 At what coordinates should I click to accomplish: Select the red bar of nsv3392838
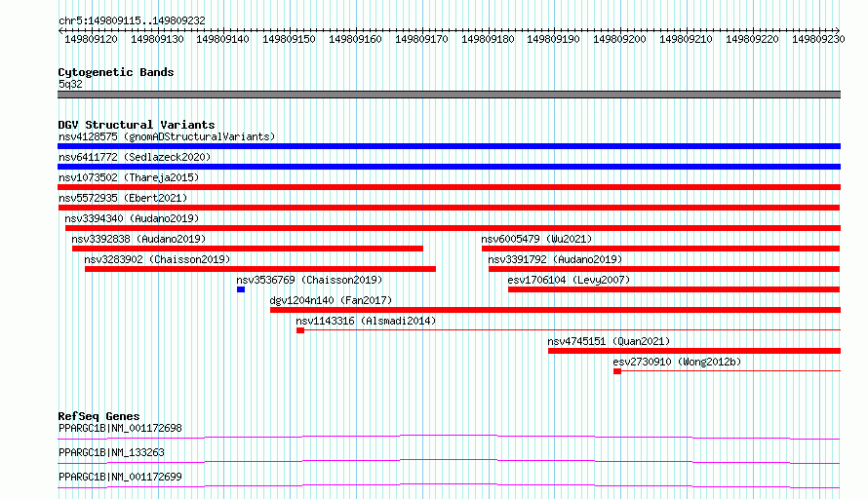point(248,249)
